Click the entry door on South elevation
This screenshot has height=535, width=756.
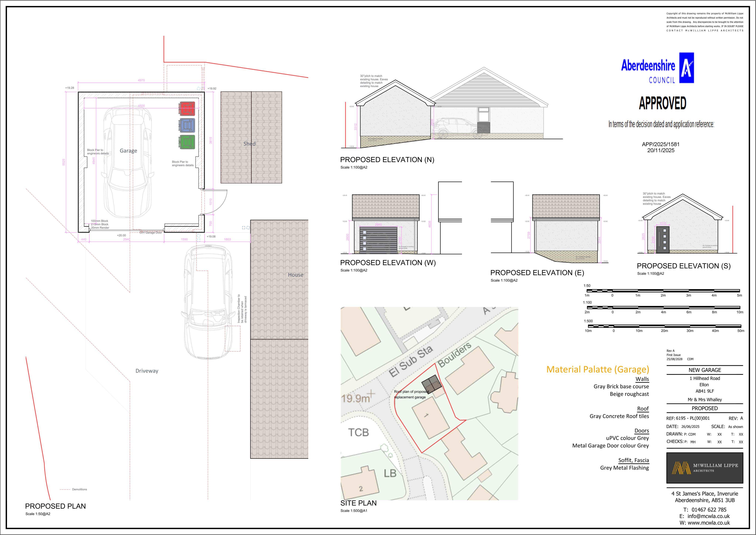click(x=663, y=239)
